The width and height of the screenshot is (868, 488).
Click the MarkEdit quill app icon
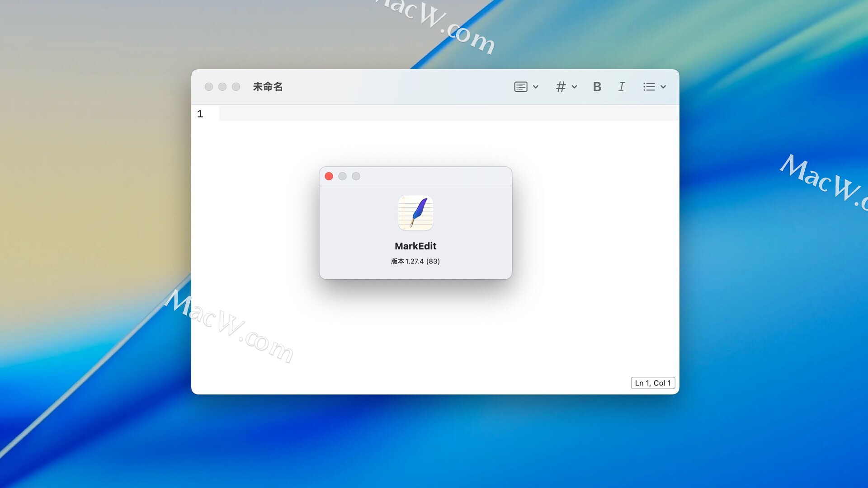click(415, 213)
